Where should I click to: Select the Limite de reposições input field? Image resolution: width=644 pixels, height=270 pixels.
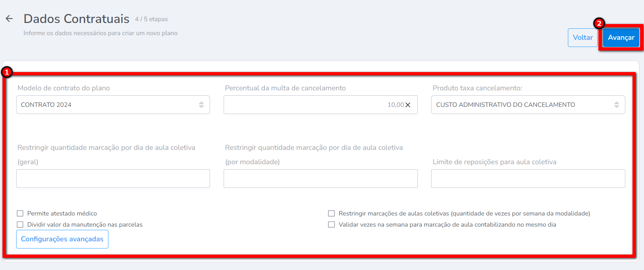[x=528, y=179]
